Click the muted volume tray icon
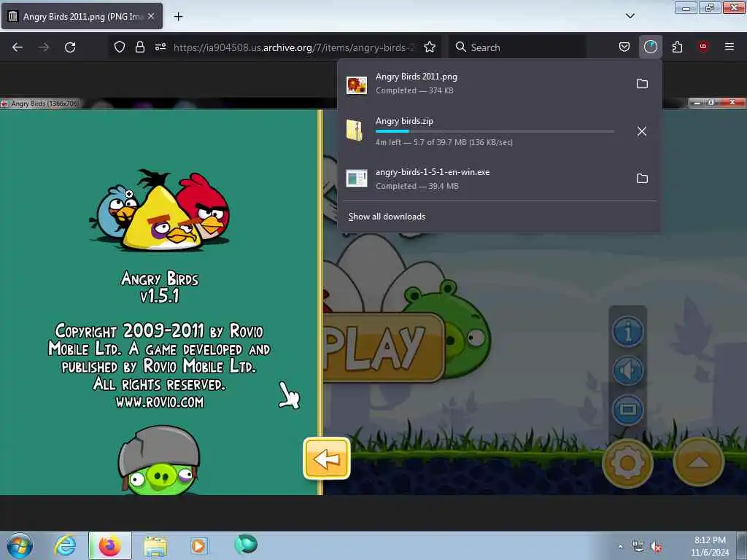 click(657, 547)
